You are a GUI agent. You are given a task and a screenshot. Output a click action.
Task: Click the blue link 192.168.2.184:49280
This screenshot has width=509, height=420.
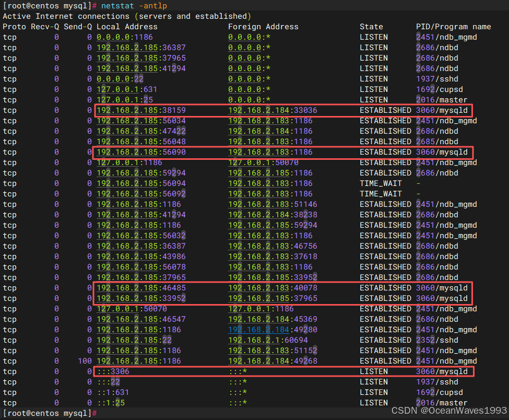coord(273,330)
